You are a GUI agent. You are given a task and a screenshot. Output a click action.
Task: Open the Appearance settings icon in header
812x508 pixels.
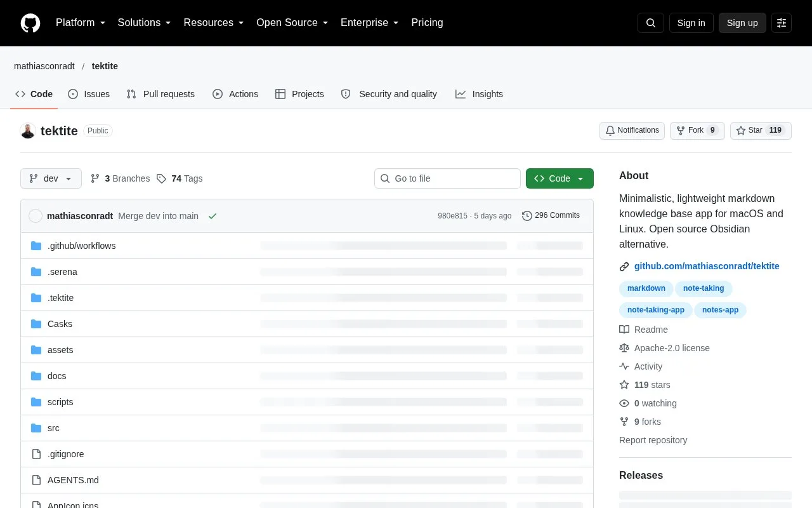(782, 23)
